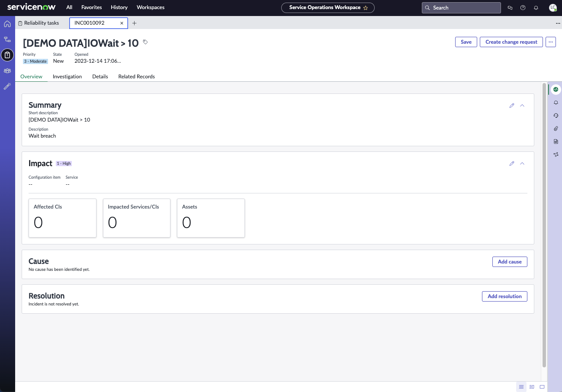Click 'Incident is not resolved yet.' text
Viewport: 562px width, 392px height.
coord(54,304)
